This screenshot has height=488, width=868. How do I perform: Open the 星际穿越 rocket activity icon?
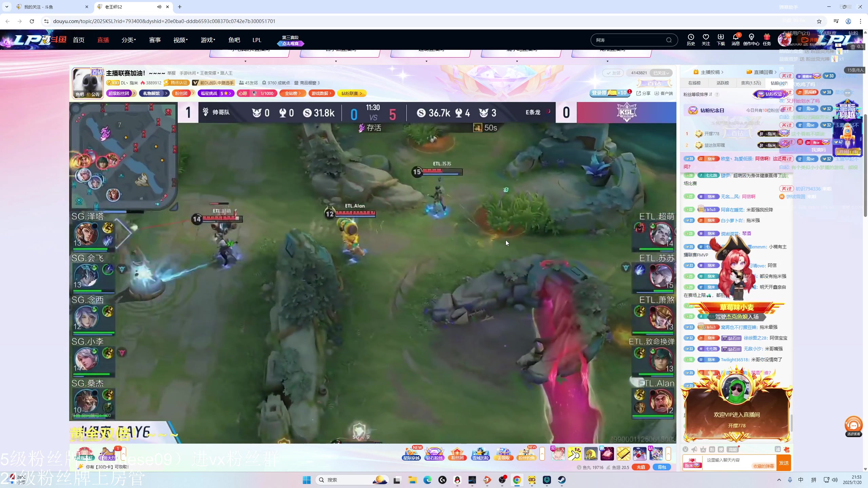tap(411, 453)
